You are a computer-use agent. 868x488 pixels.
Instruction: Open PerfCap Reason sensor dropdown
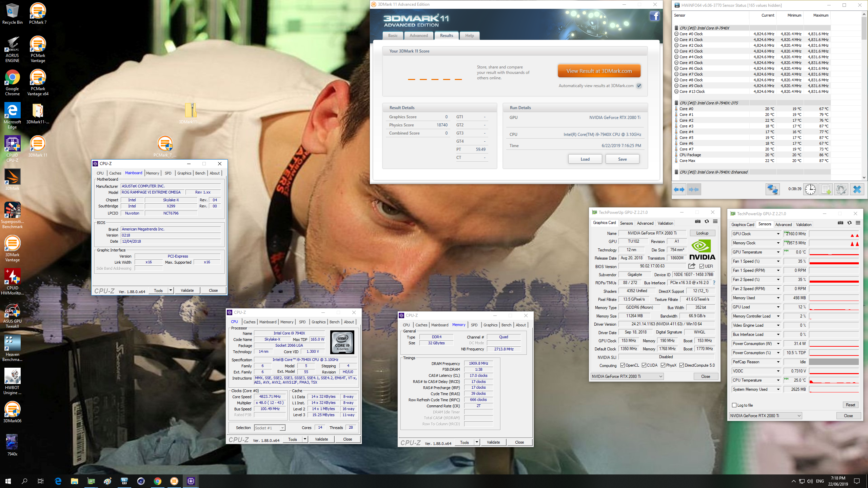coord(778,362)
